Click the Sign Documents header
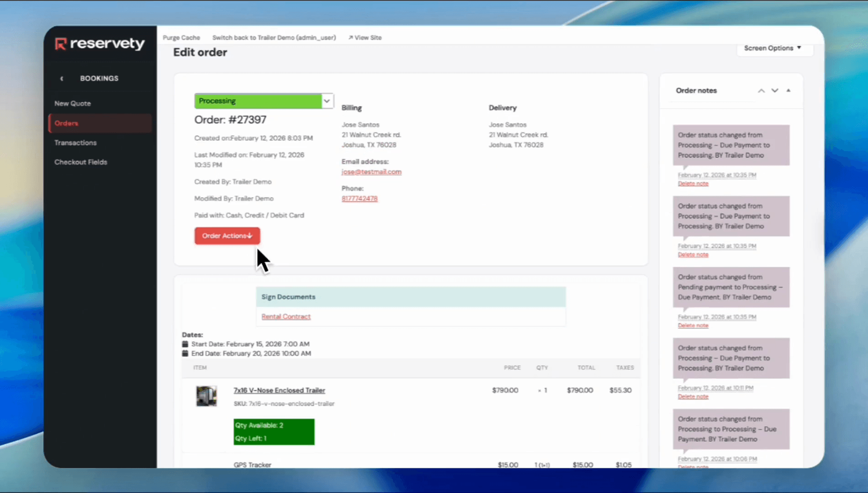 pos(411,297)
